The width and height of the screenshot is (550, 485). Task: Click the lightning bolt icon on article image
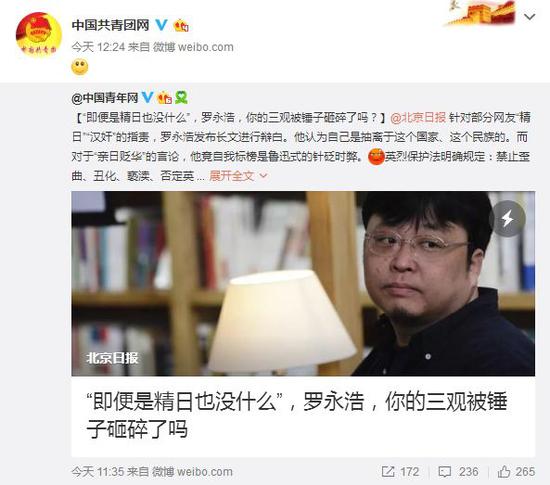tap(507, 218)
